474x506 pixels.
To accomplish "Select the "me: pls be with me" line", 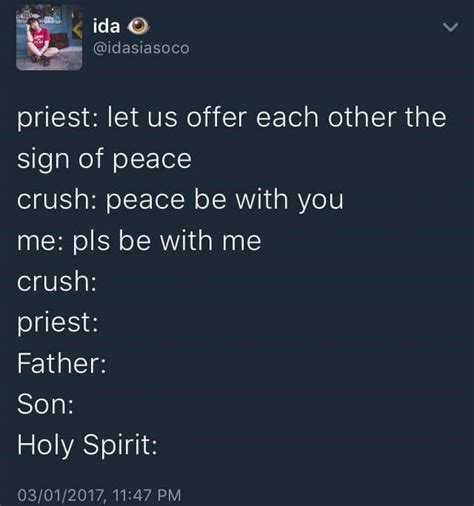I will click(139, 241).
